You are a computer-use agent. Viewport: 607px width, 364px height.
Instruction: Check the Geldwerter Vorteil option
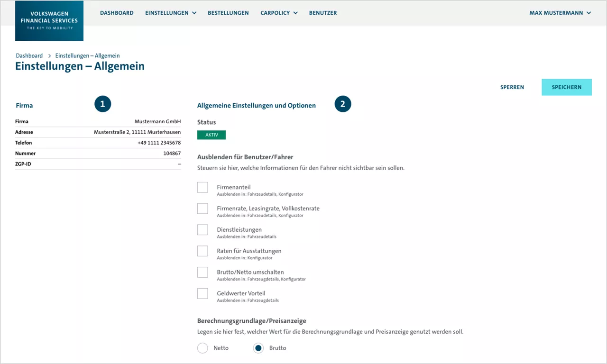(x=202, y=293)
